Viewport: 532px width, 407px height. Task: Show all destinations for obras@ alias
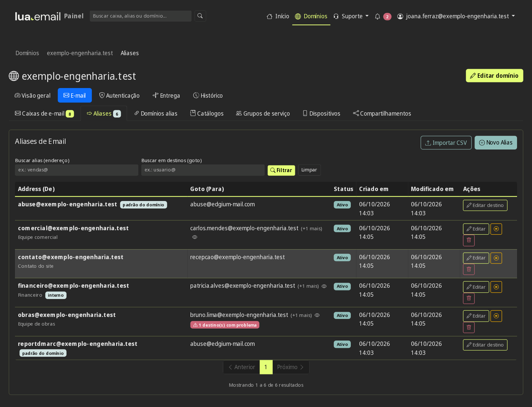[317, 315]
